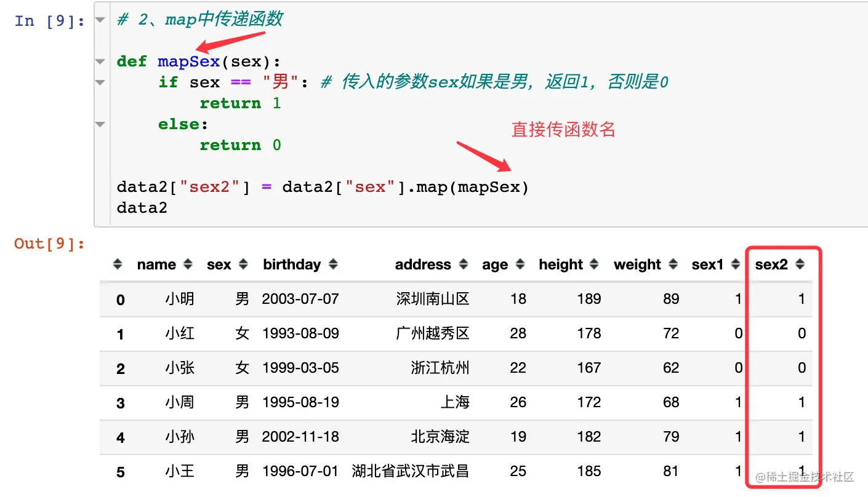Select address cell 北京海淀
This screenshot has height=497, width=868.
click(x=440, y=437)
